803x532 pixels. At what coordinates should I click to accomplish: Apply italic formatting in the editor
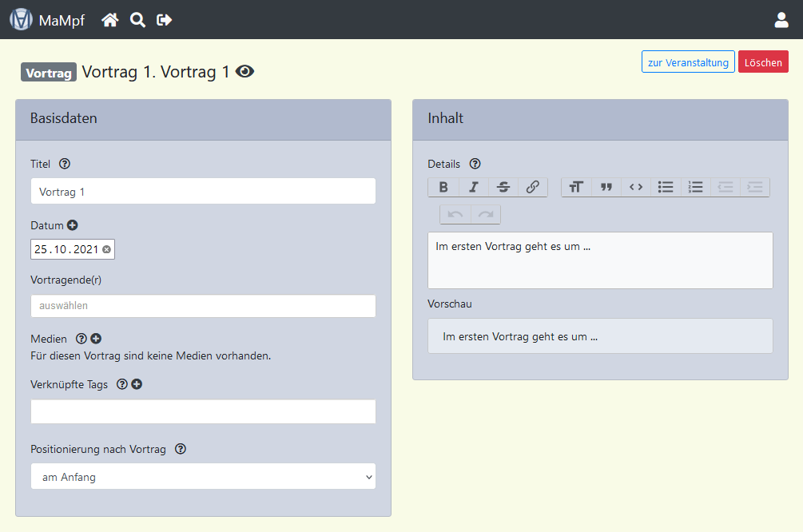pos(473,187)
